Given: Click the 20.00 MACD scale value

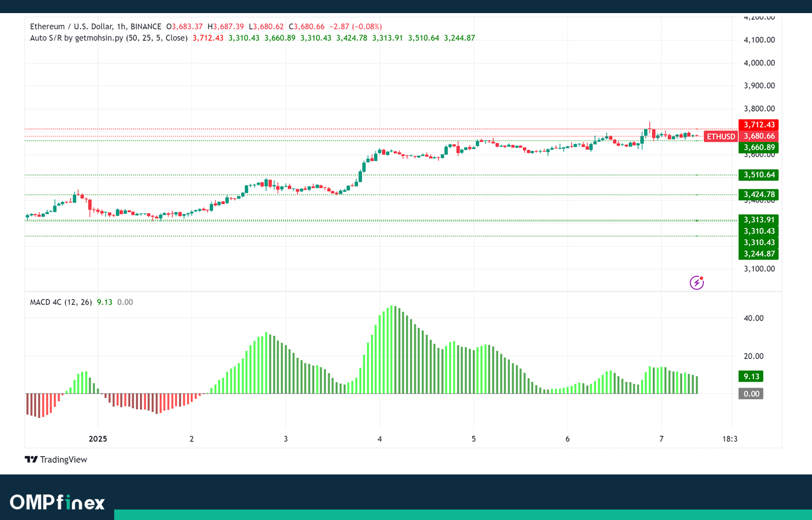Looking at the screenshot, I should [753, 356].
